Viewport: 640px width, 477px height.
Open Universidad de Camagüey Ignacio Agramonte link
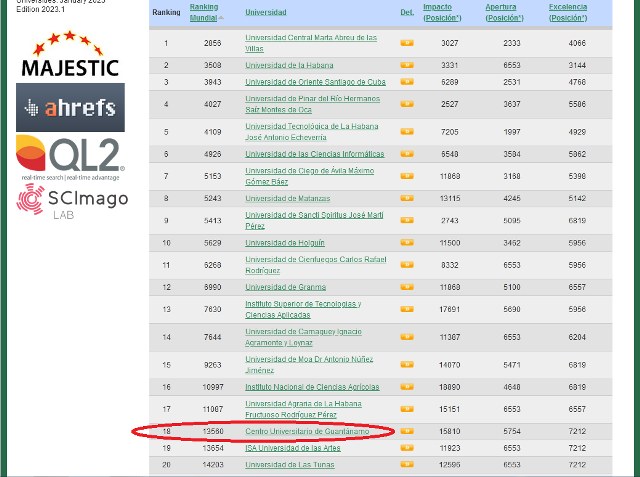tap(304, 337)
